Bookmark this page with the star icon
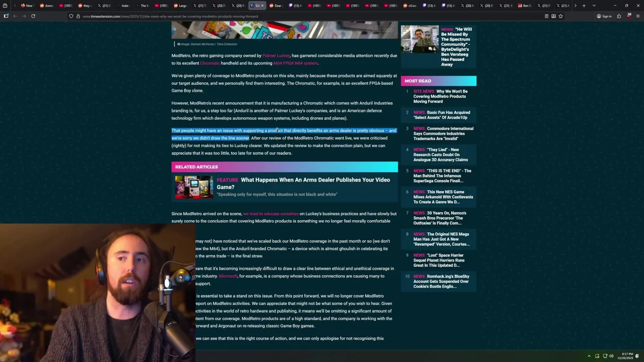The height and width of the screenshot is (362, 644). pos(560,16)
